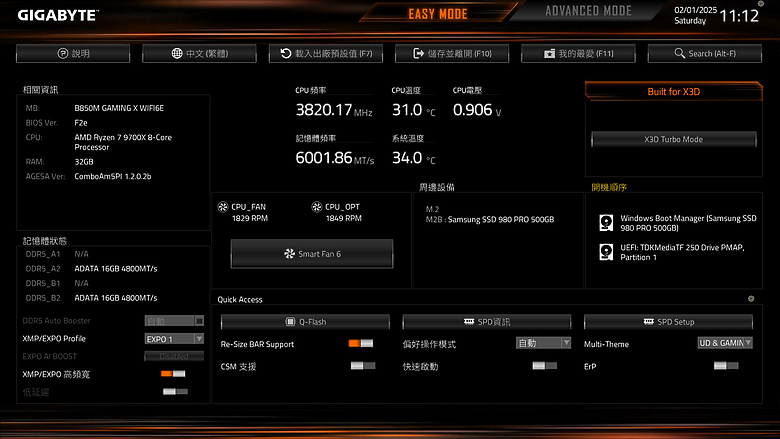Image resolution: width=780 pixels, height=439 pixels.
Task: Launch Q-Flash utility
Action: (305, 322)
